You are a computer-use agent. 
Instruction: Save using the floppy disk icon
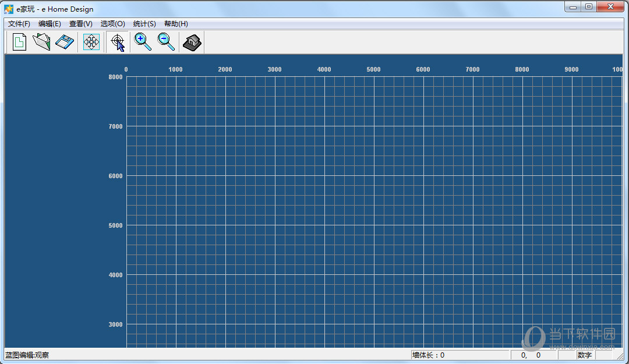[x=64, y=43]
